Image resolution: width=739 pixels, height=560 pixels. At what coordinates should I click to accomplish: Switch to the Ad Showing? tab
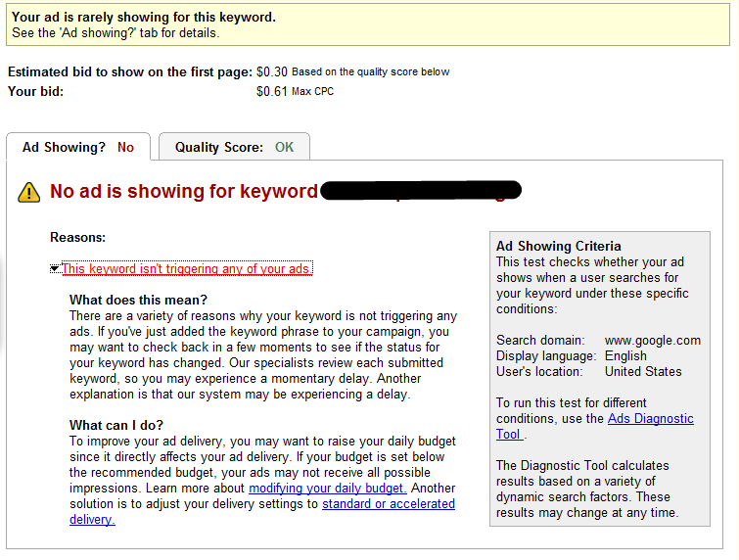77,148
